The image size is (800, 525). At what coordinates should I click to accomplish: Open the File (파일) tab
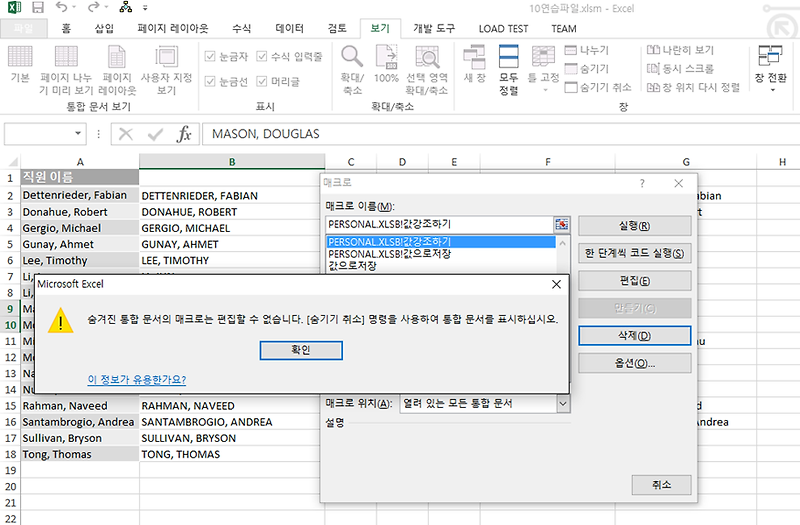23,29
